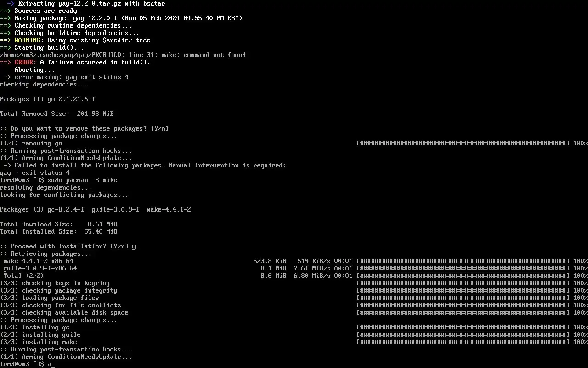
Task: Click the 'Retrieving packages...' line
Action: 45,253
